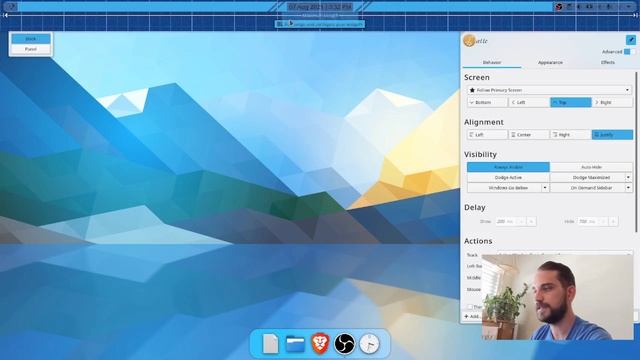Click the Add button at settings bottom
Image resolution: width=640 pixels, height=360 pixels.
tap(472, 316)
